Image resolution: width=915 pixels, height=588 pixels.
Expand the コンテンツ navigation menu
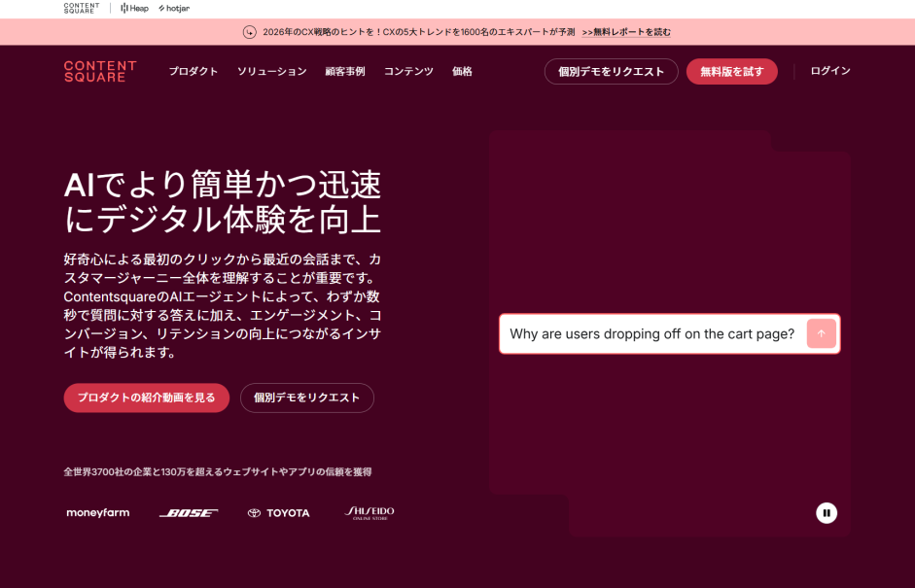point(408,71)
